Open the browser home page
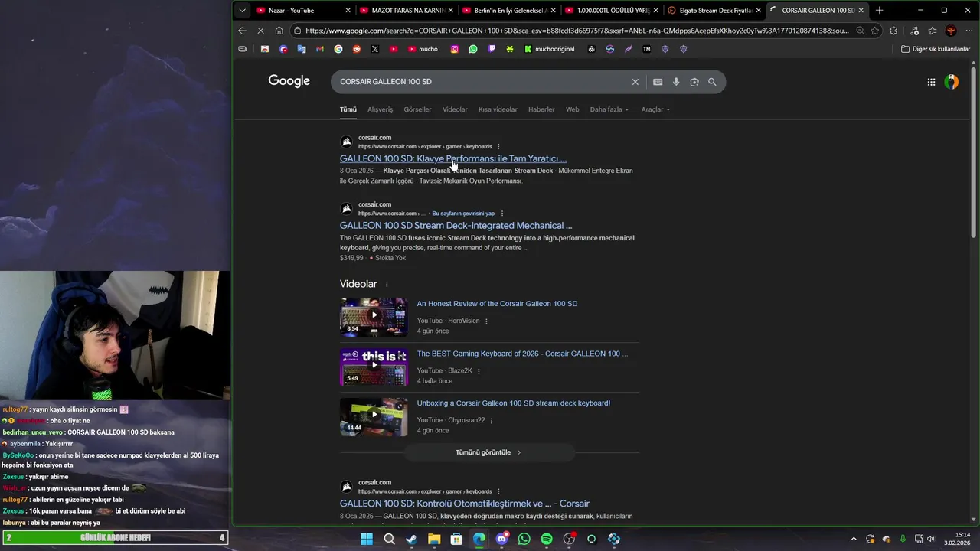This screenshot has height=551, width=980. click(x=279, y=31)
